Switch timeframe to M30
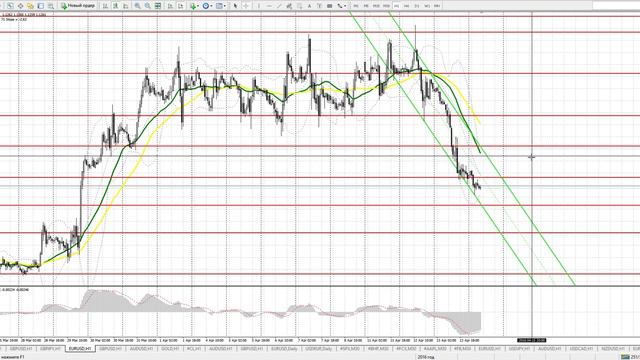 (387, 6)
